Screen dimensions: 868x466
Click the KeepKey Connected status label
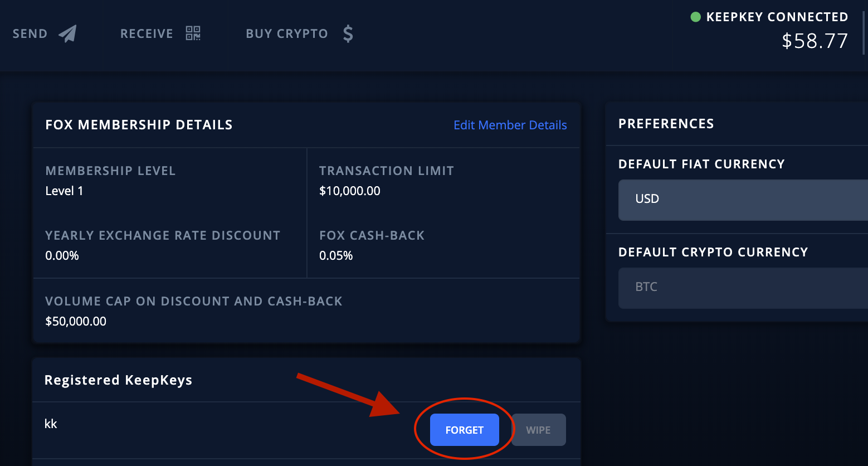[777, 17]
